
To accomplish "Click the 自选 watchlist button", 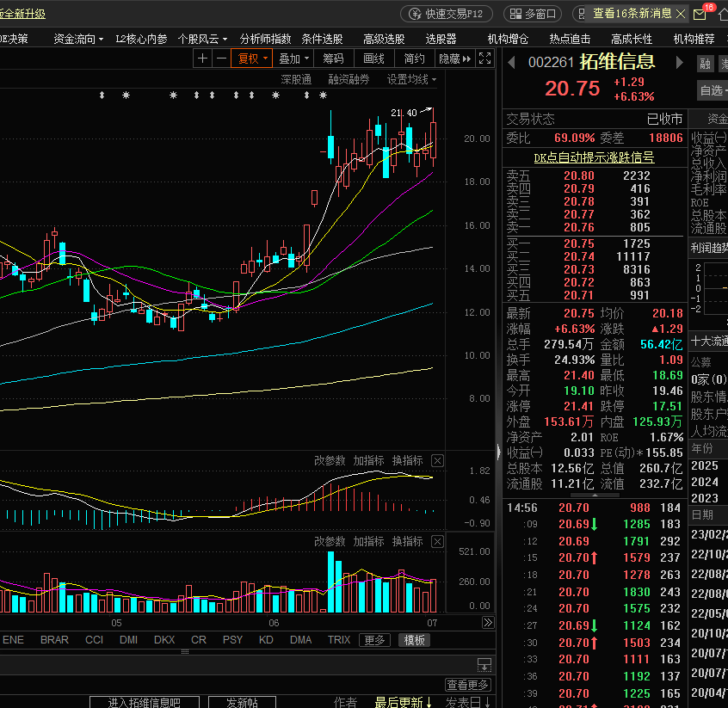I will [713, 90].
